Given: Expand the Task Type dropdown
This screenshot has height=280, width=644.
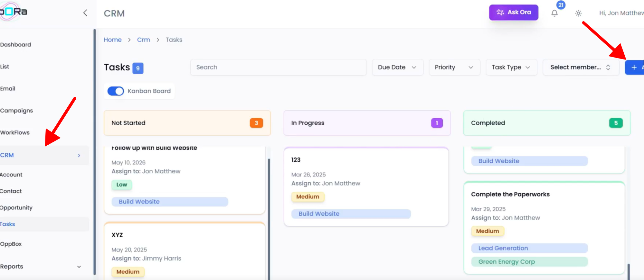Looking at the screenshot, I should (x=511, y=67).
